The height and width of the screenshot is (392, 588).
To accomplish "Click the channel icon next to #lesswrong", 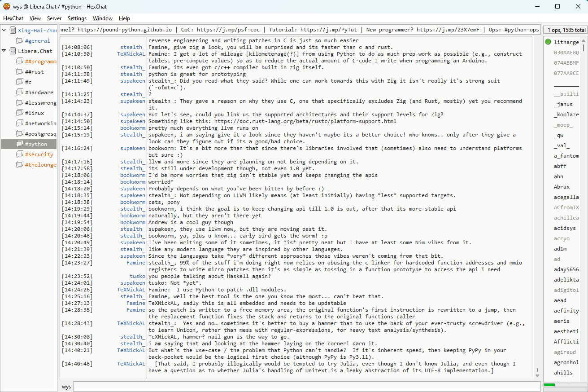I will 20,103.
